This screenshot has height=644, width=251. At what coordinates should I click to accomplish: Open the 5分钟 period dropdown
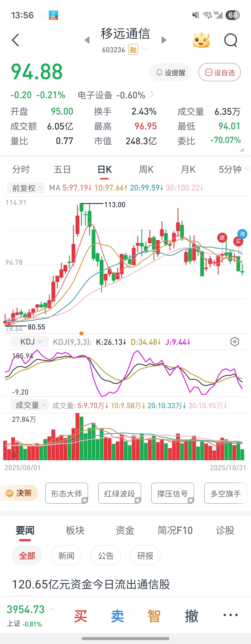point(234,169)
